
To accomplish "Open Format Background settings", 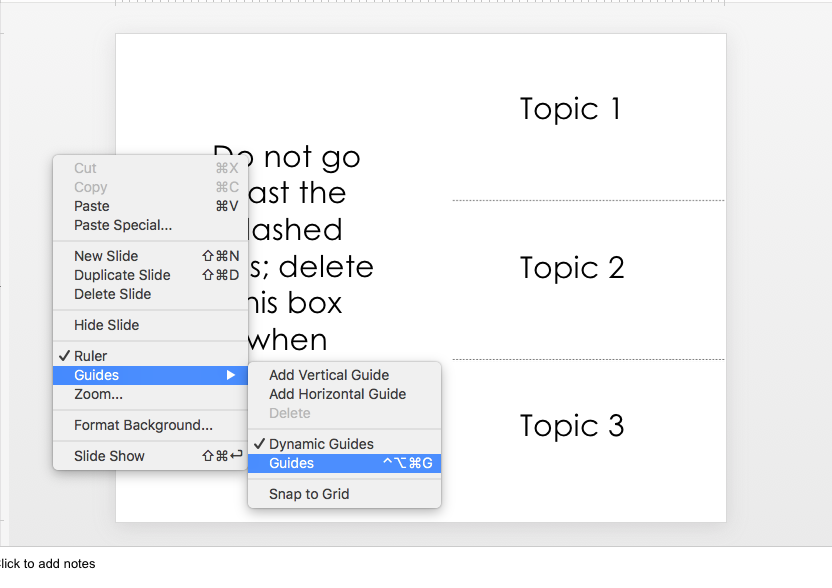I will coord(143,425).
